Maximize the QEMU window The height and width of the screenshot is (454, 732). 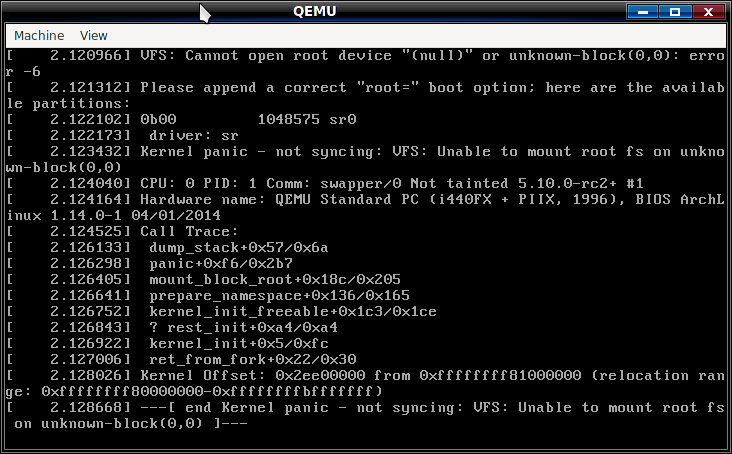tap(675, 12)
